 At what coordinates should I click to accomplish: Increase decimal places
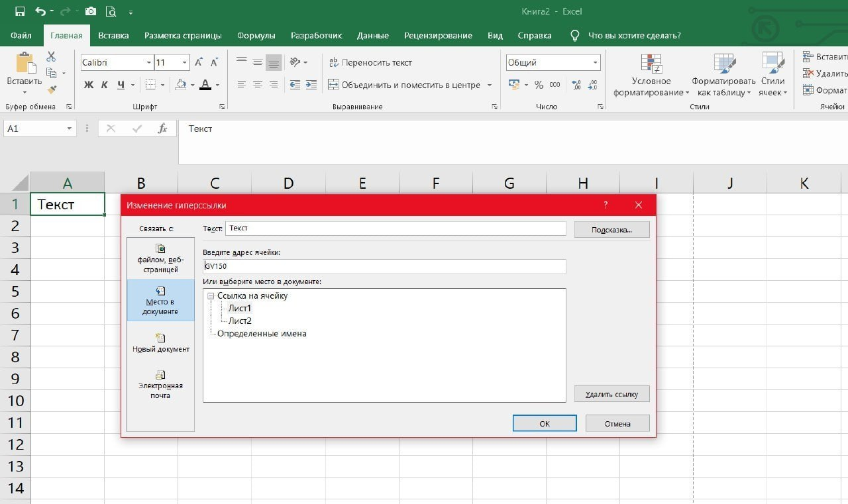pyautogui.click(x=576, y=85)
